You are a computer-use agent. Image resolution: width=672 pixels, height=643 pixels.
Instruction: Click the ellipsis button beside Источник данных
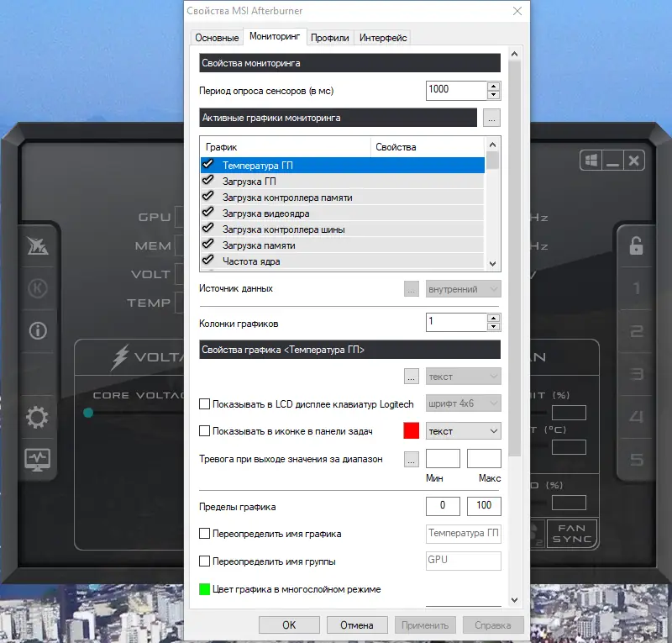click(x=412, y=289)
